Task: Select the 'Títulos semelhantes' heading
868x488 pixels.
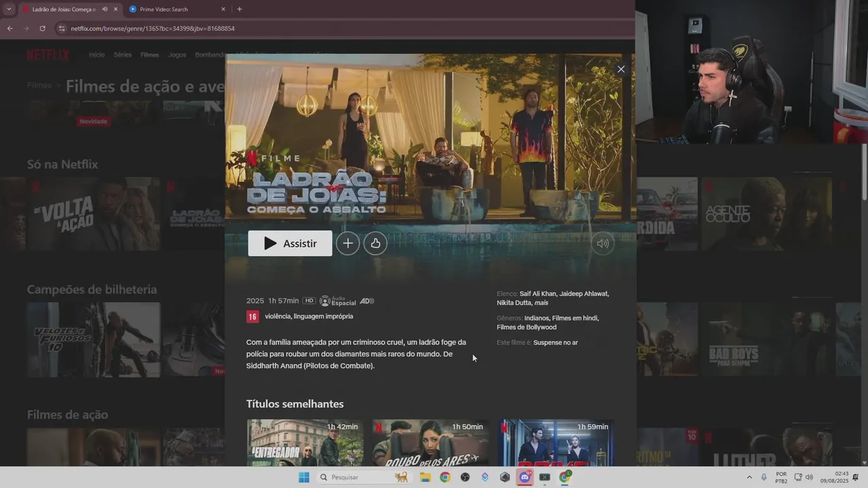Action: tap(295, 404)
